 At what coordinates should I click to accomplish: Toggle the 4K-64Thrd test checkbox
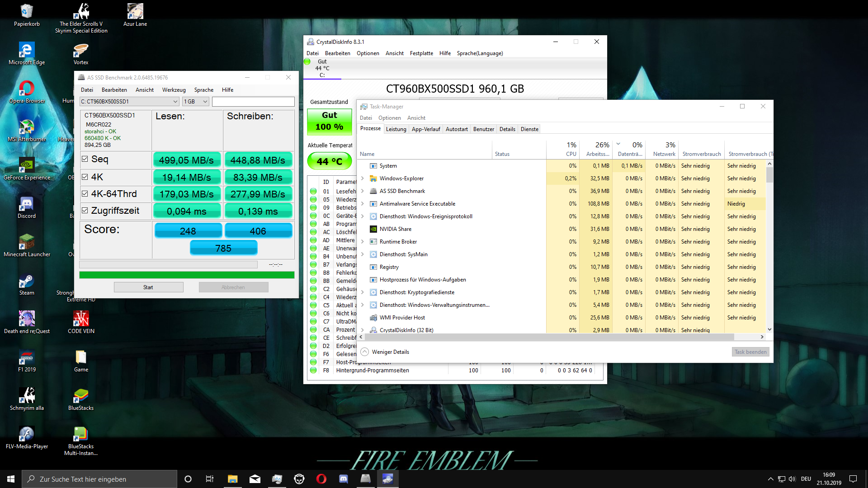point(85,194)
